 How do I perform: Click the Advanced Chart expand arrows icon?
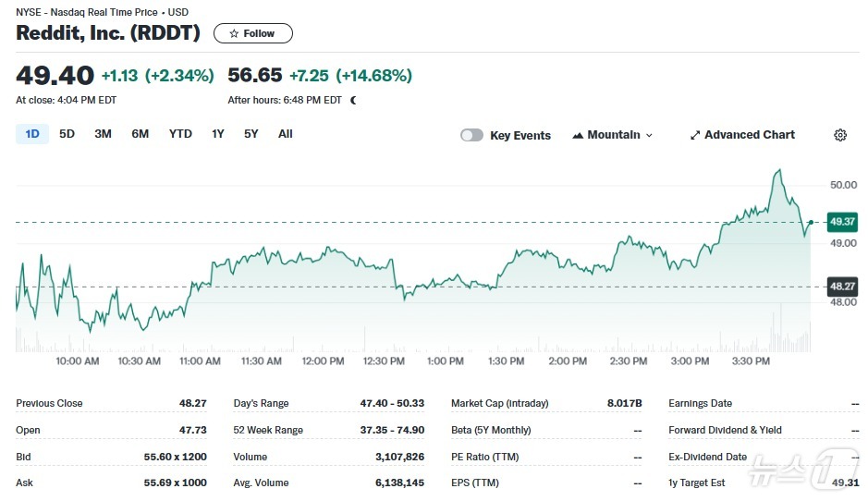point(695,135)
